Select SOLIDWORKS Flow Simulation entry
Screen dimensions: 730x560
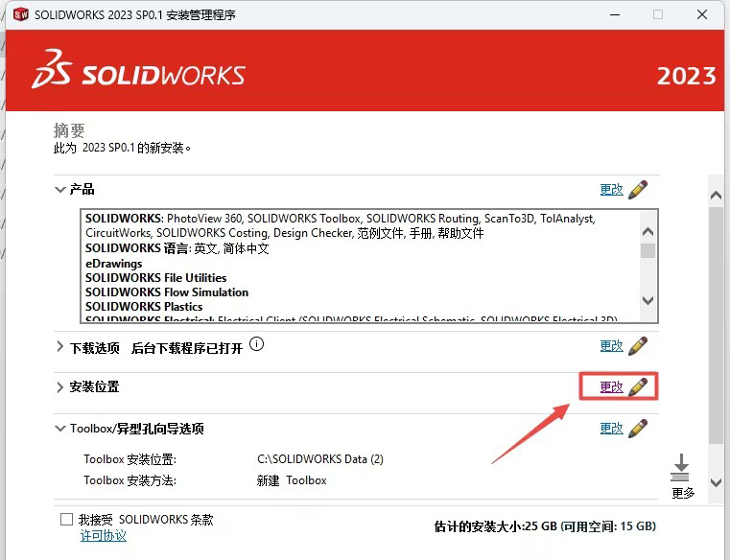coord(167,292)
